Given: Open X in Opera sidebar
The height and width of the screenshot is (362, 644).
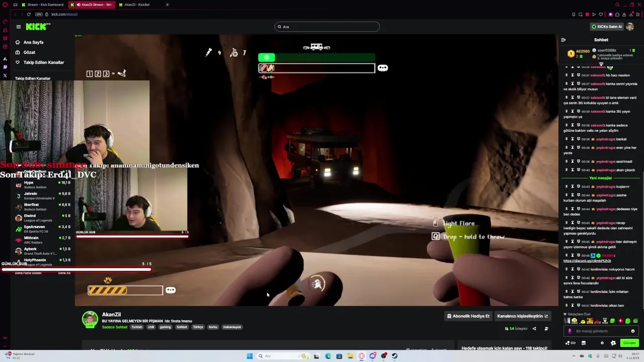Looking at the screenshot, I should [x=5, y=76].
